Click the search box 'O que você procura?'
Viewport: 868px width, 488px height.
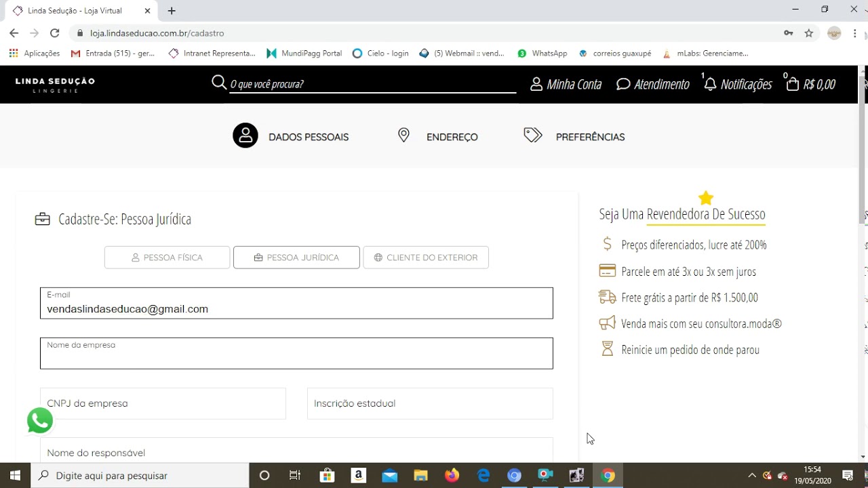tap(373, 84)
